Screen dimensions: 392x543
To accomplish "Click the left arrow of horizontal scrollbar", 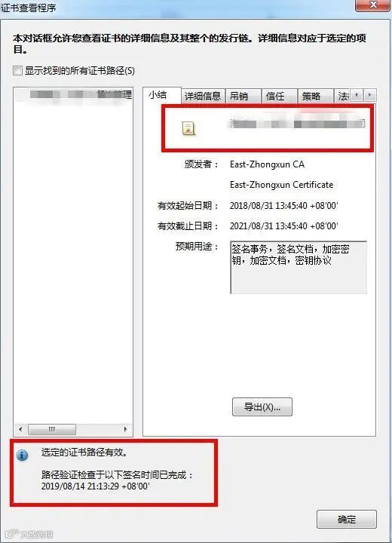I will coord(20,429).
